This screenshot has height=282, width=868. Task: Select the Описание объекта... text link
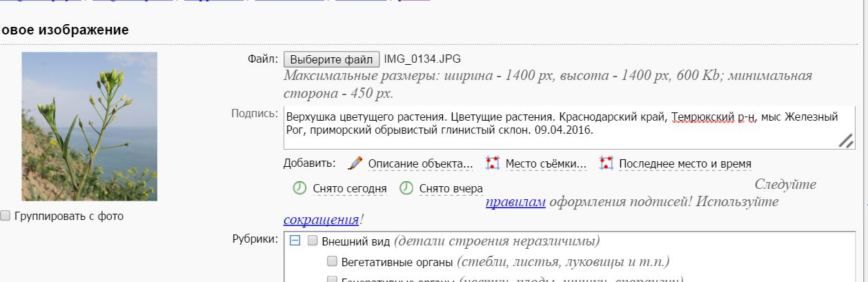[x=420, y=164]
